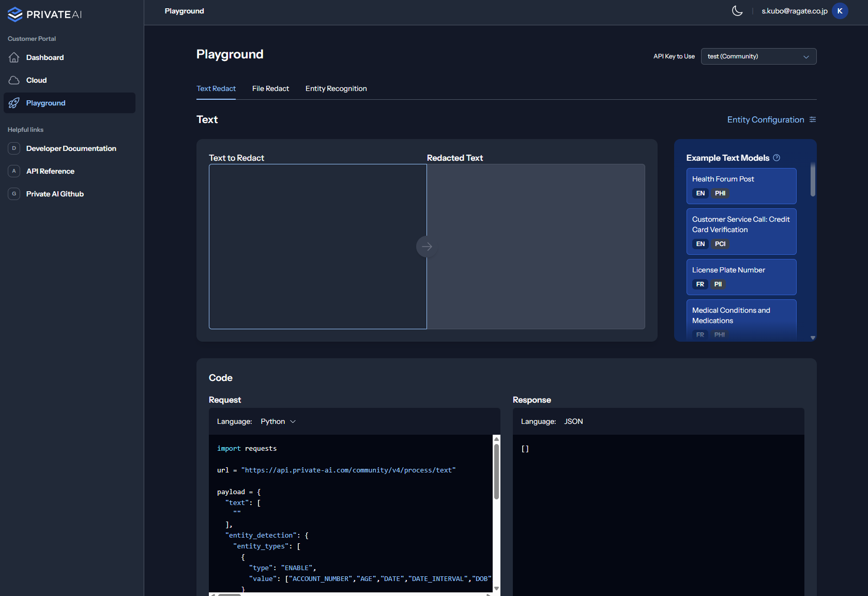The height and width of the screenshot is (596, 868).
Task: Click the 'import requests' code line
Action: [x=247, y=448]
